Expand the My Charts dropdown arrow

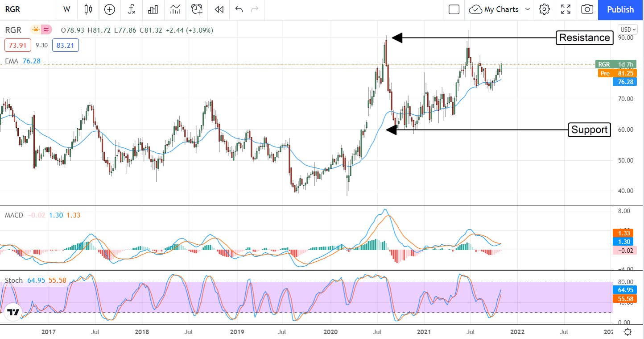tap(528, 9)
